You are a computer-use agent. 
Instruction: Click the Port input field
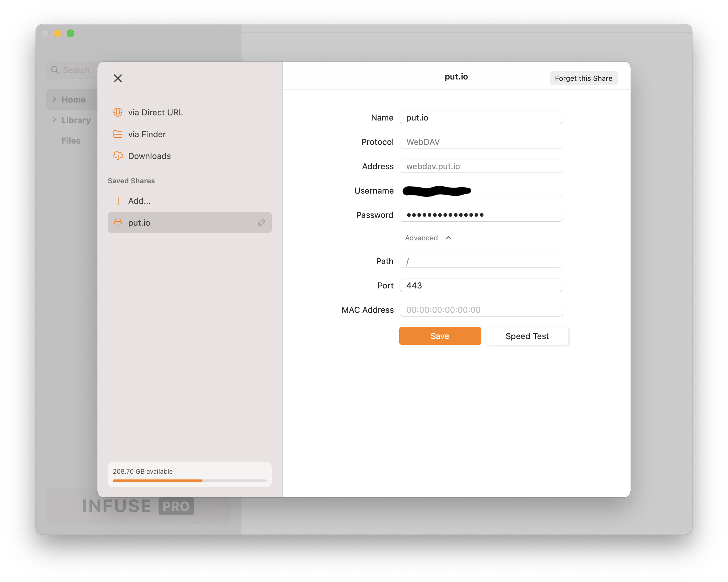point(481,286)
